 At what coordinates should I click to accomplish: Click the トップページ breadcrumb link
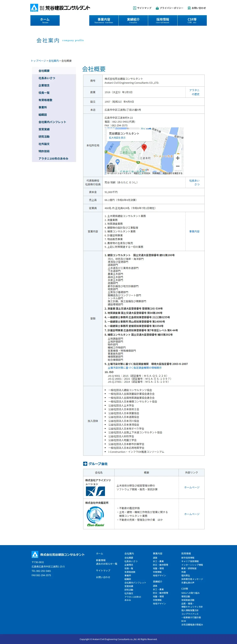click(38, 61)
